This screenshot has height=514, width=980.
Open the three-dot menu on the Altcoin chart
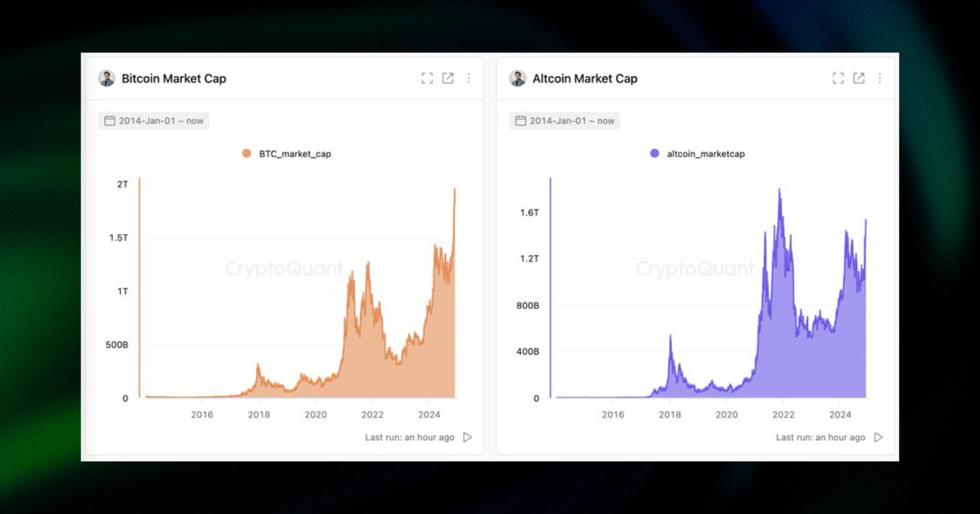879,79
